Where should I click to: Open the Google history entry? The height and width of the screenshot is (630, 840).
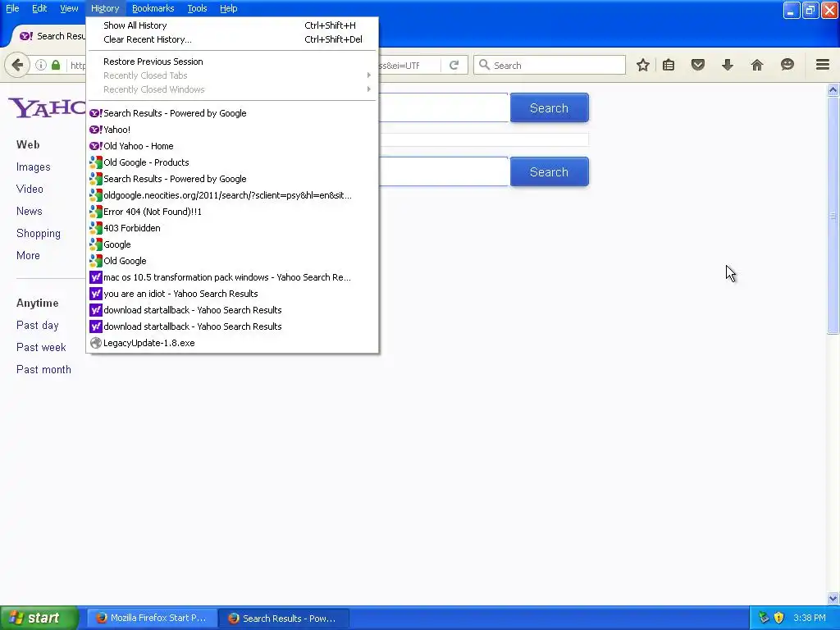232,244
